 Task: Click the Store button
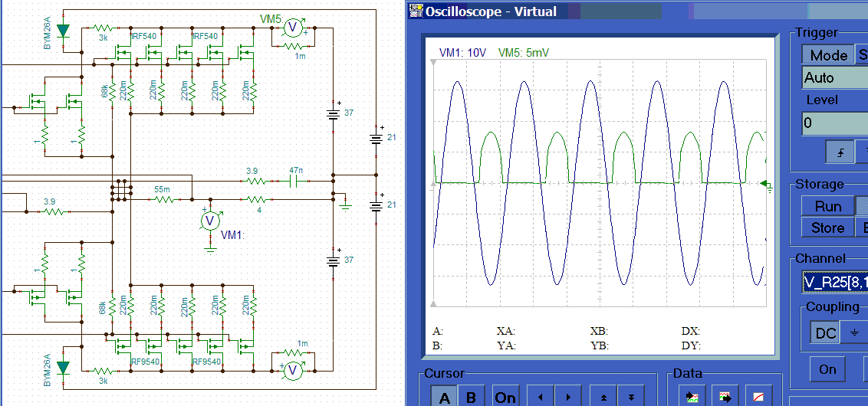(827, 228)
